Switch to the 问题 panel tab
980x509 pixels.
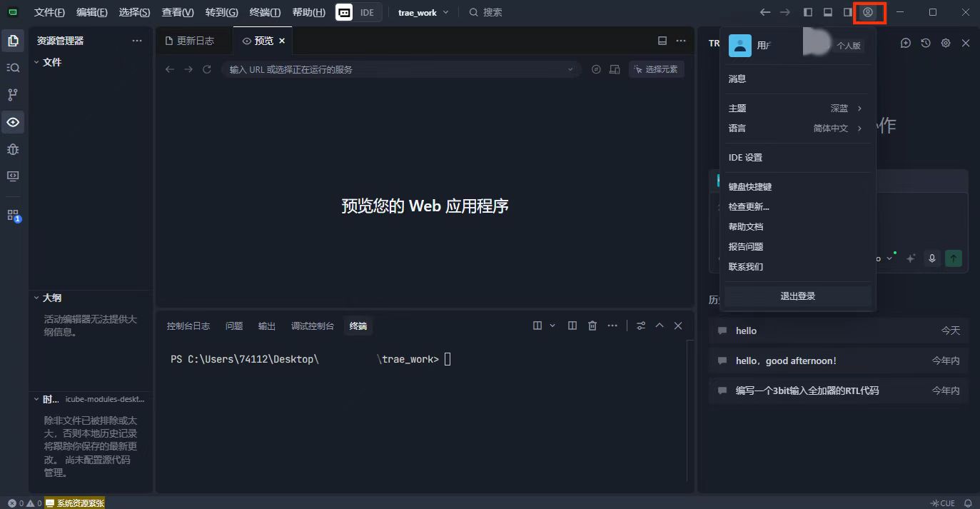tap(234, 326)
